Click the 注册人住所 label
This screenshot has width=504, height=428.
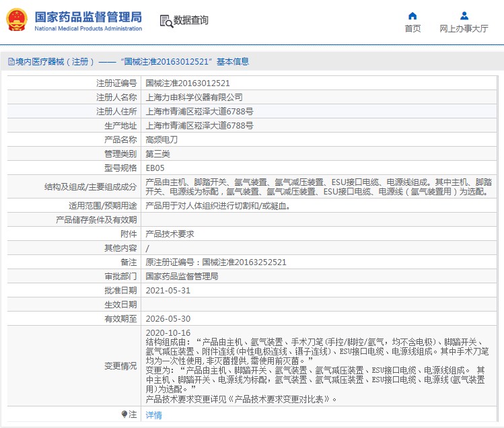pos(116,112)
